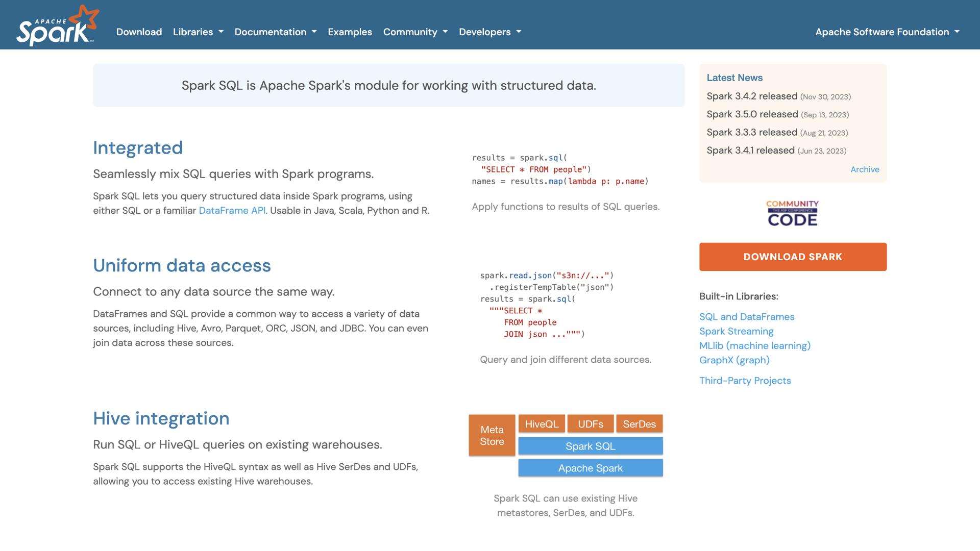This screenshot has height=551, width=980.
Task: Click the Meta Store box in the diagram
Action: tap(491, 435)
